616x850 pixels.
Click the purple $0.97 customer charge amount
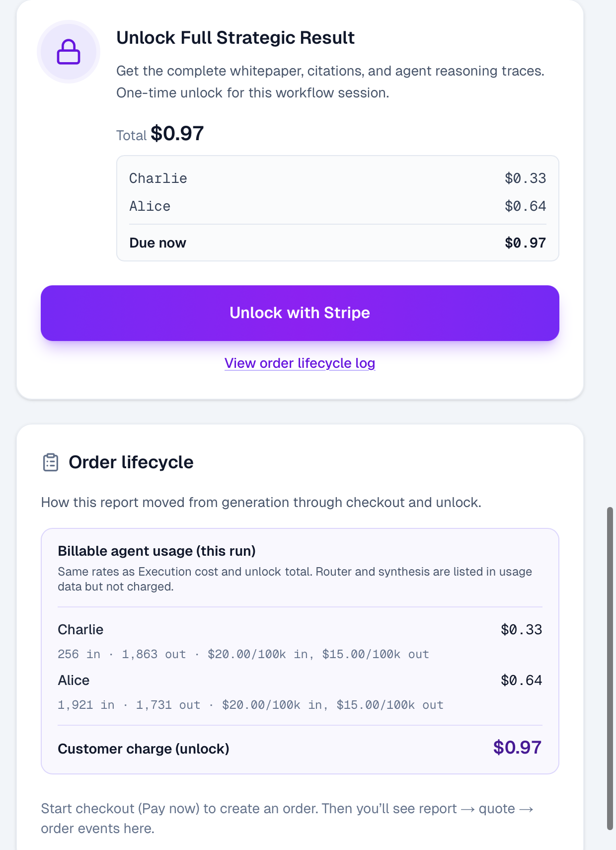pyautogui.click(x=517, y=748)
